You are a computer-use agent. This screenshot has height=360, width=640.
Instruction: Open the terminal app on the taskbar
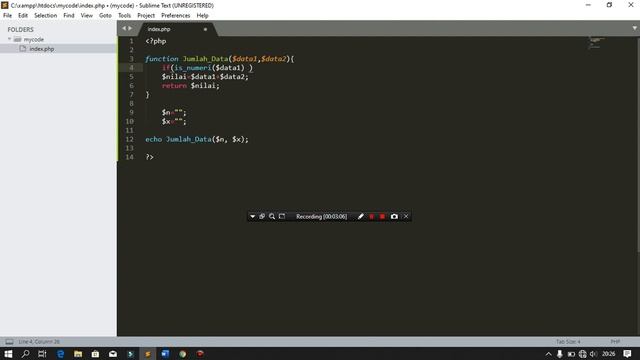click(x=130, y=354)
